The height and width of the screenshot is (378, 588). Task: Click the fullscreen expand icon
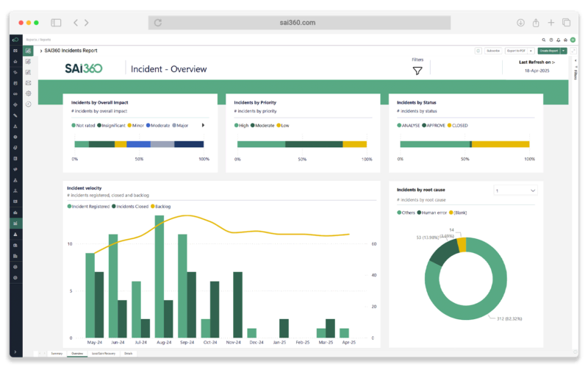pos(573,51)
